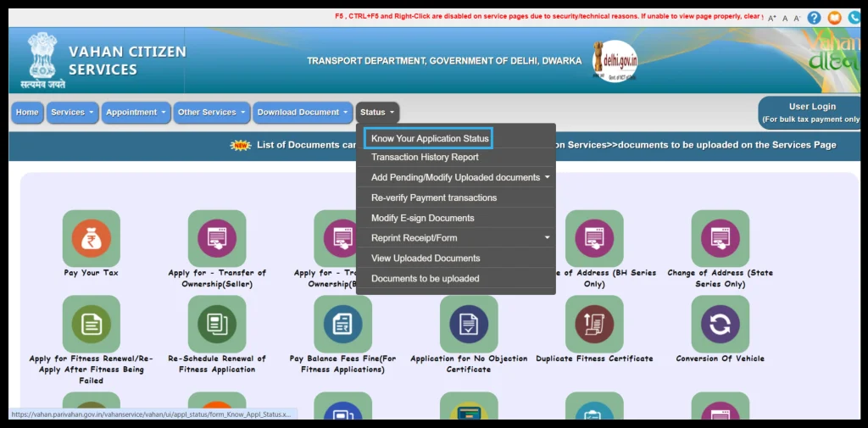This screenshot has width=868, height=428.
Task: Click the Apply for Fitness Renewal icon
Action: [x=92, y=324]
